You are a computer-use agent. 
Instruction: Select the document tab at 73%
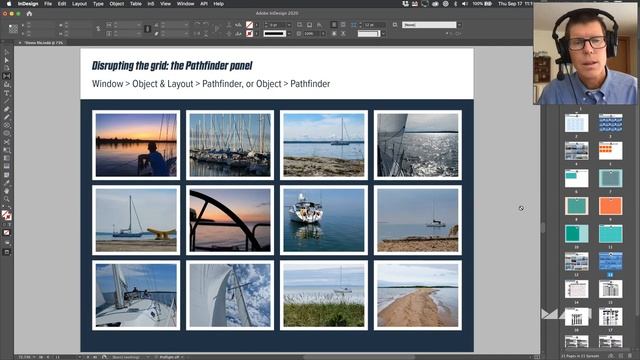pyautogui.click(x=43, y=42)
